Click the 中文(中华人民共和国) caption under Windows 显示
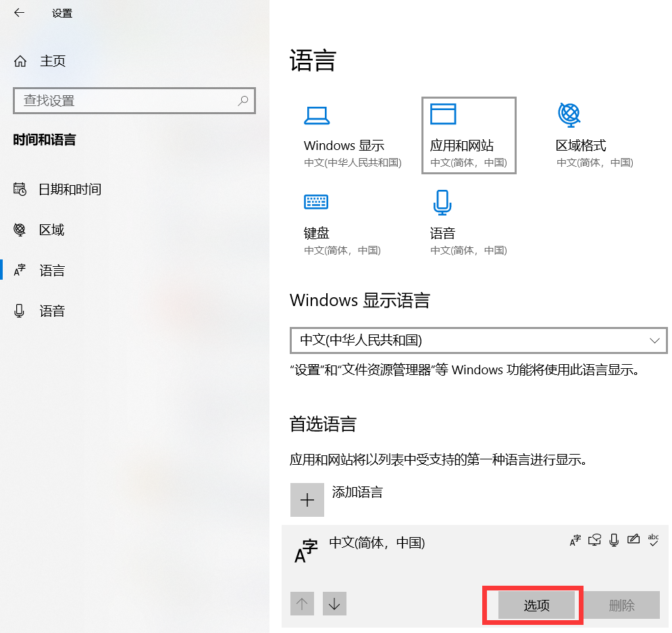The width and height of the screenshot is (672, 633). (x=353, y=162)
